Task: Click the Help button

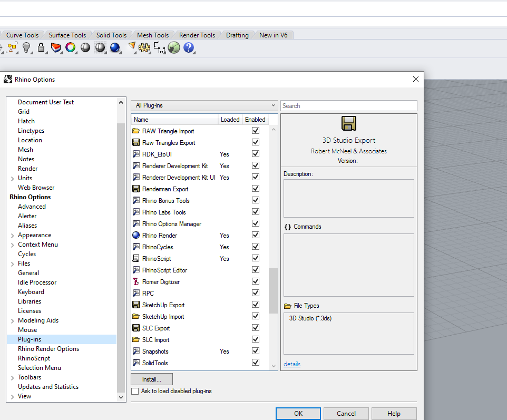Action: coord(394,414)
